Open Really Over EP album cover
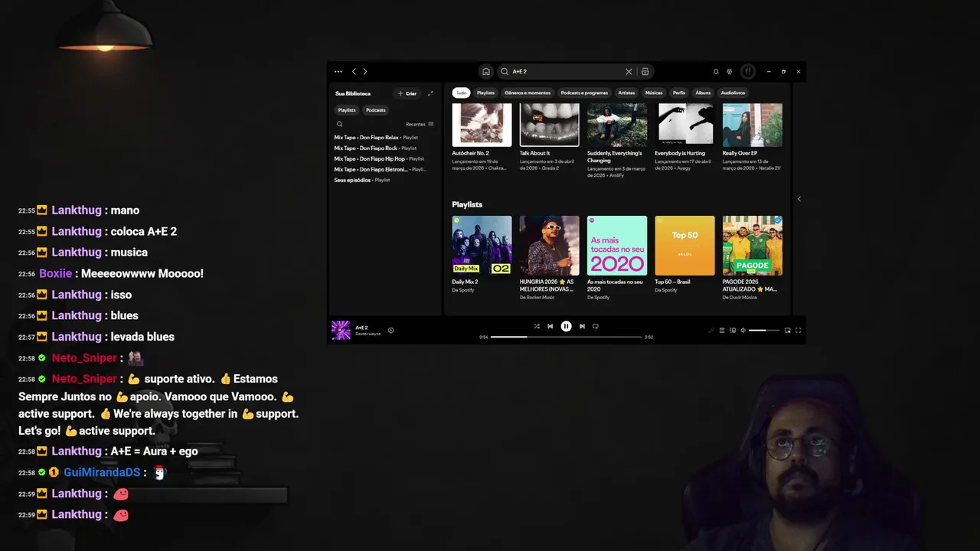This screenshot has width=980, height=551. [753, 125]
